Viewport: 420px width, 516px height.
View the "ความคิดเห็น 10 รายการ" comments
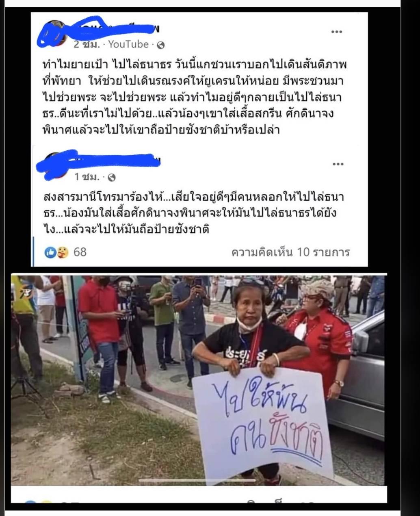(290, 252)
